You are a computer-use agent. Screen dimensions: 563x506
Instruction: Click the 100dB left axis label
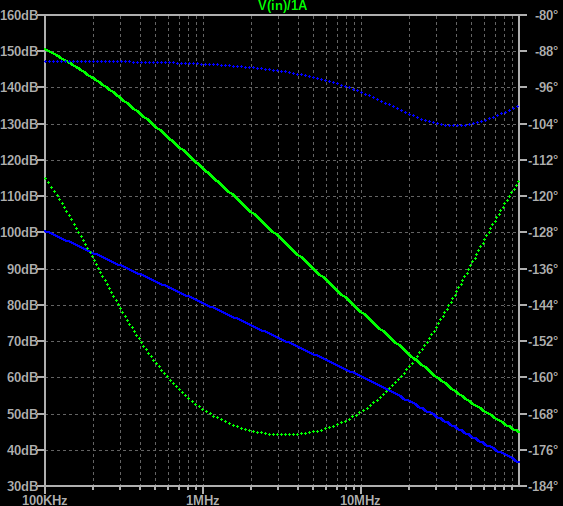click(19, 232)
